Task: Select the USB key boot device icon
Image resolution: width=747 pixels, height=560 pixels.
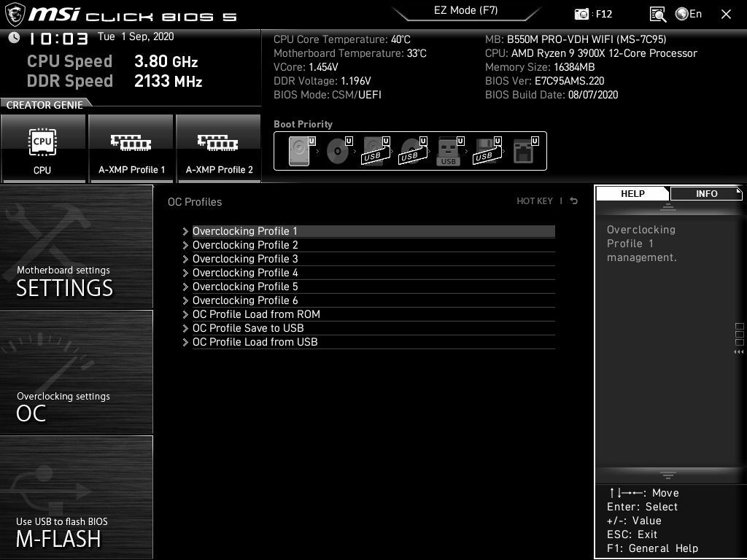Action: click(449, 151)
